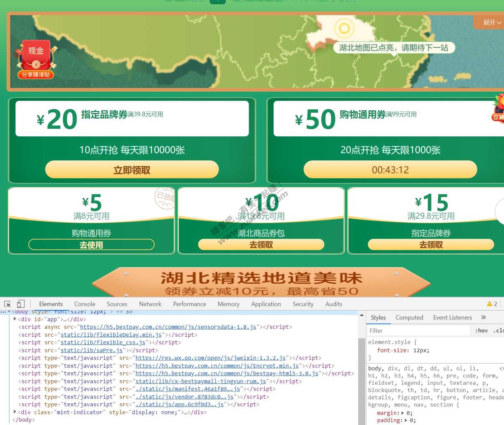The image size is (504, 425).
Task: Open the Memory tab
Action: tap(228, 304)
